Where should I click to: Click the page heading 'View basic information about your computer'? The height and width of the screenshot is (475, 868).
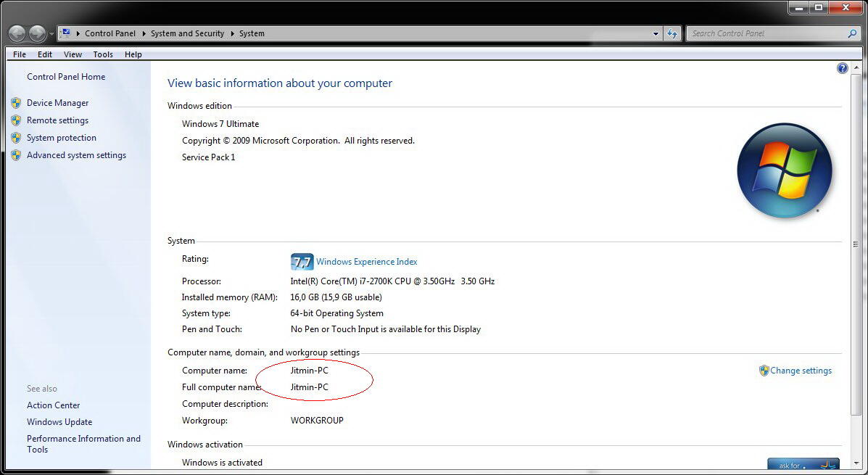coord(280,83)
